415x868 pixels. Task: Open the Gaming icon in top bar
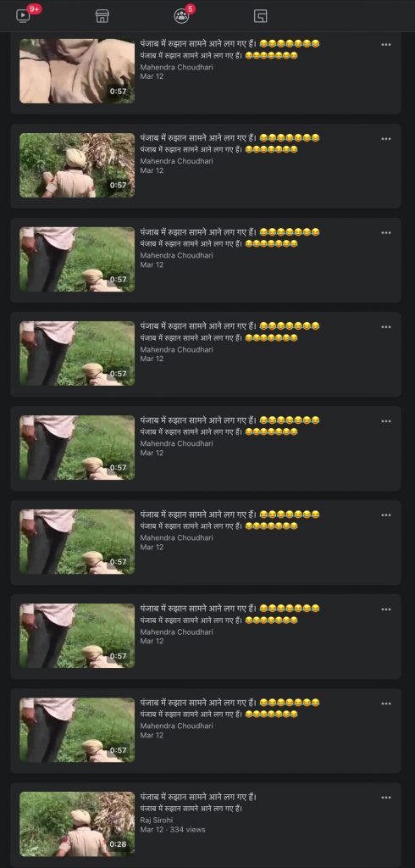pos(261,16)
